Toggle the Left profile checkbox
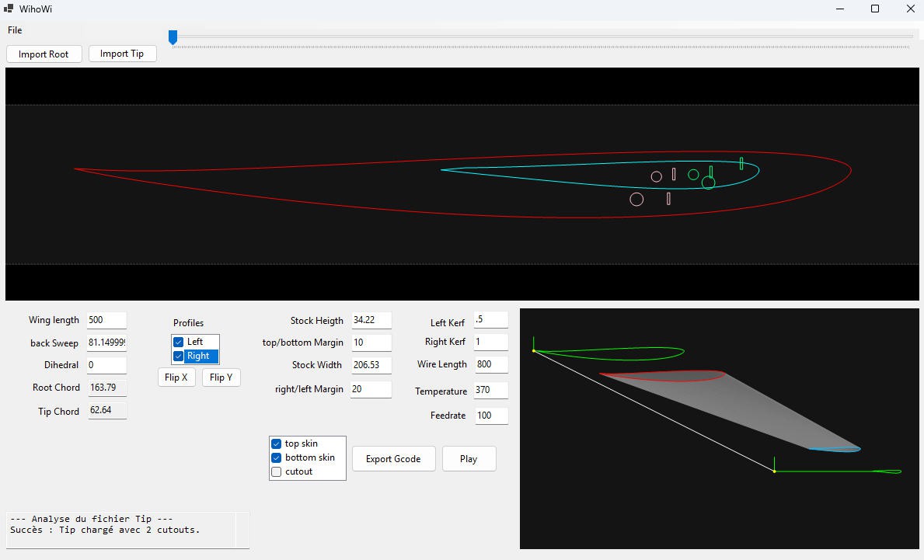This screenshot has width=924, height=560. (x=179, y=342)
